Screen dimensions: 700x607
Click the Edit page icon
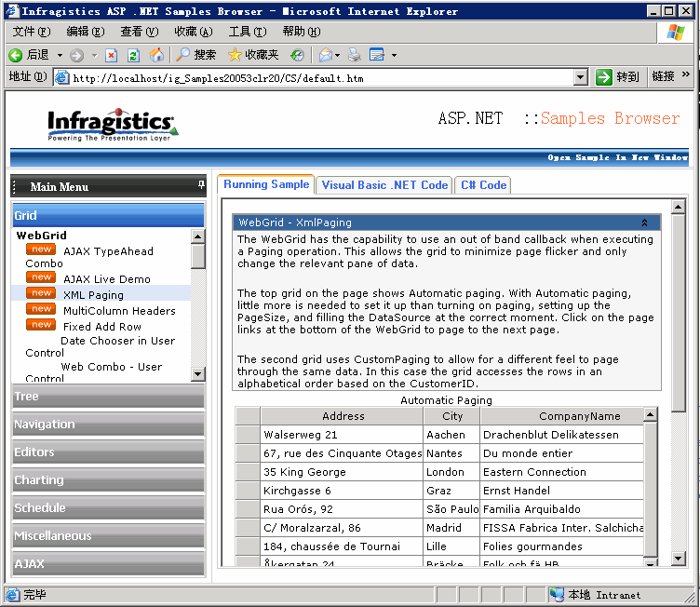(x=377, y=55)
